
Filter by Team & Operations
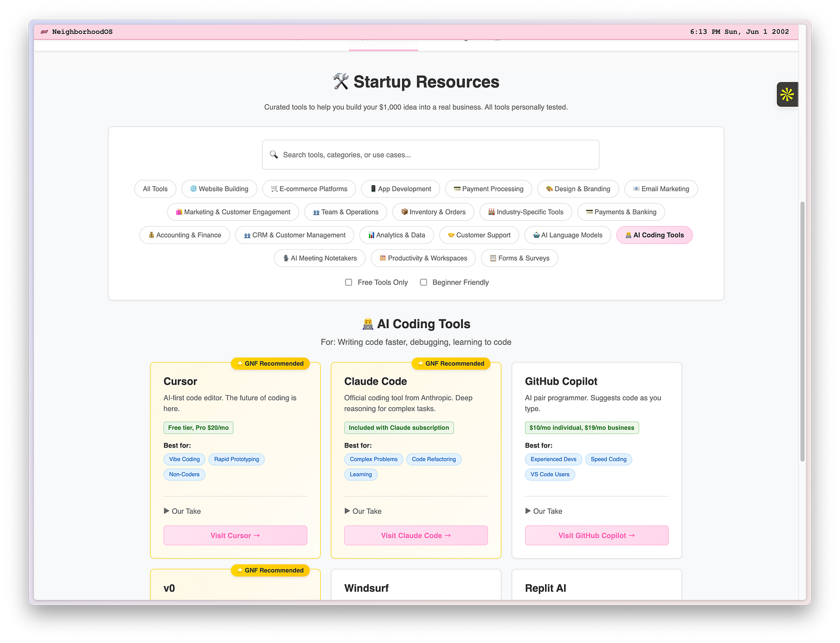click(346, 212)
